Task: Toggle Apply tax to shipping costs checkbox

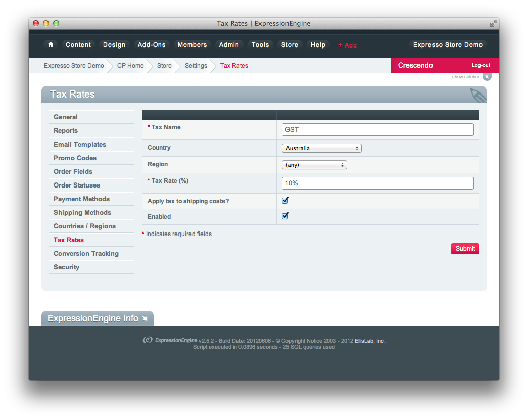Action: 285,201
